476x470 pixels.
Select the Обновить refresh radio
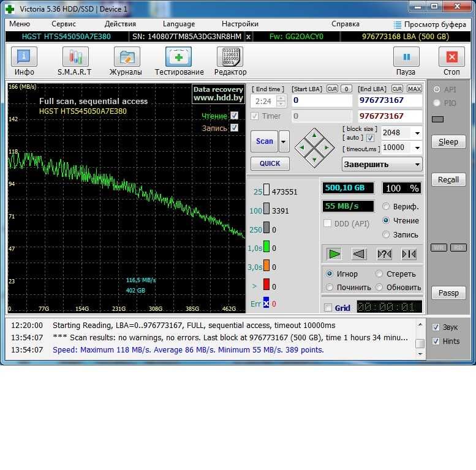tap(379, 287)
